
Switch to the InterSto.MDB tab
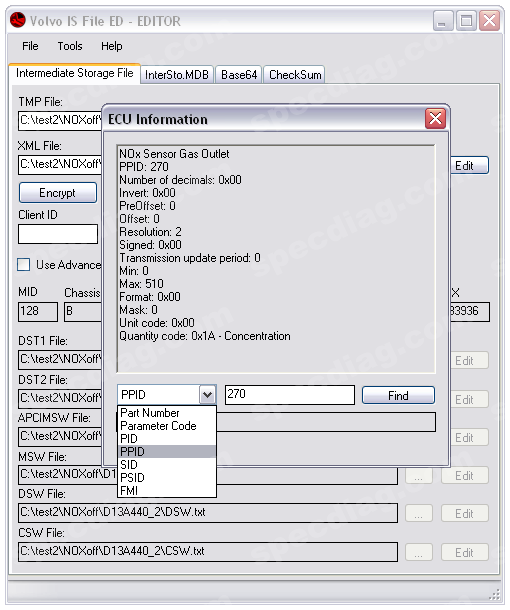(177, 75)
